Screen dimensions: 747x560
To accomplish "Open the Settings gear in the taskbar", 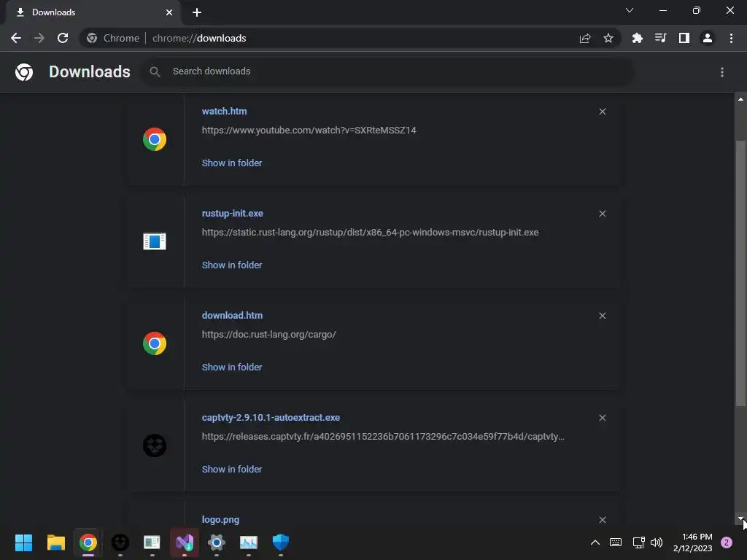I will 216,542.
